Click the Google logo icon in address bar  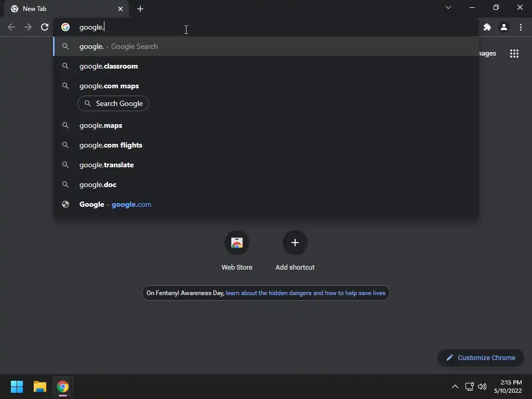pyautogui.click(x=65, y=27)
